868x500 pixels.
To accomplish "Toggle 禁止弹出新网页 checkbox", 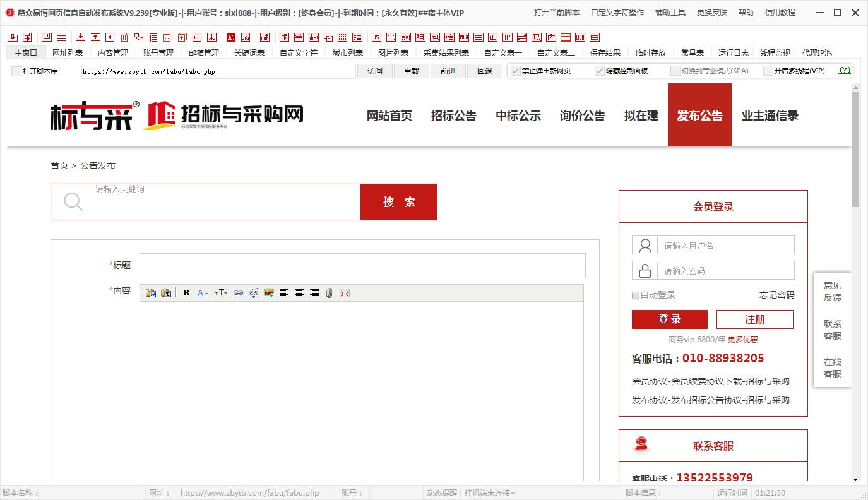I will coord(516,71).
